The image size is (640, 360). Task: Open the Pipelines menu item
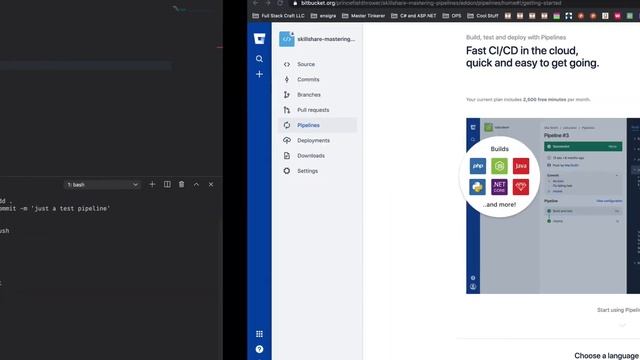(318, 125)
